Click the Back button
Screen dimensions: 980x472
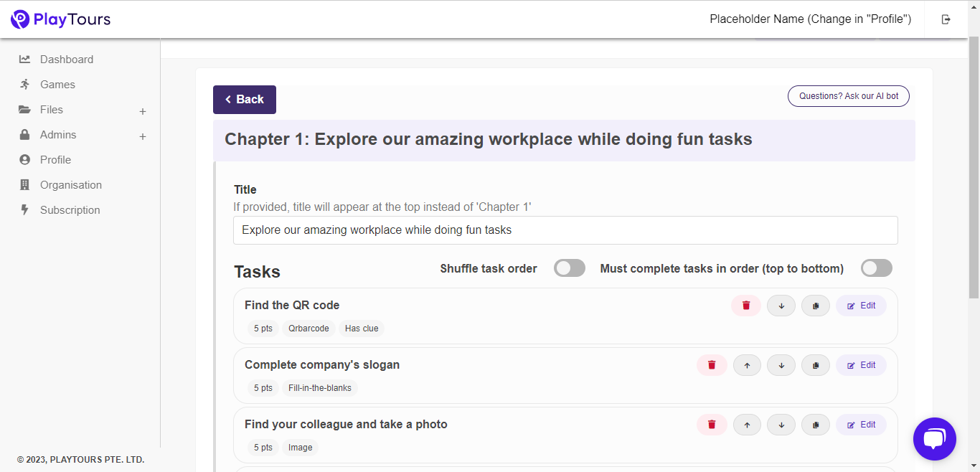coord(245,100)
